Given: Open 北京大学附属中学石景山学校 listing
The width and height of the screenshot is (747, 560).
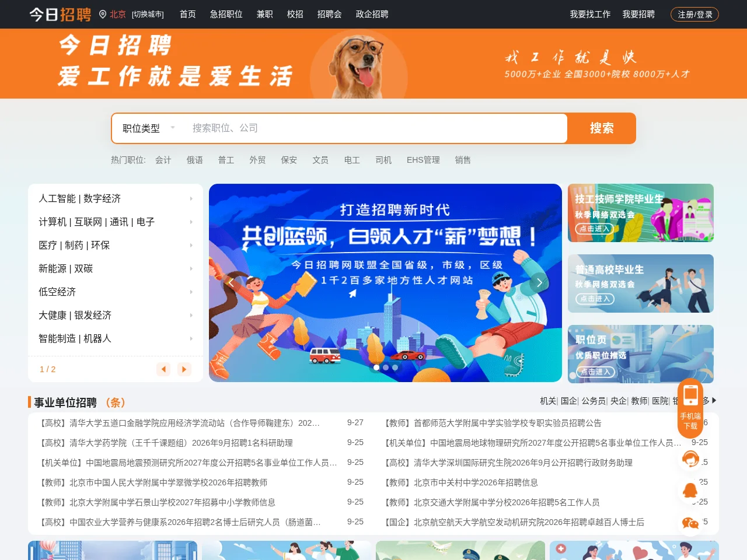Looking at the screenshot, I should click(156, 502).
